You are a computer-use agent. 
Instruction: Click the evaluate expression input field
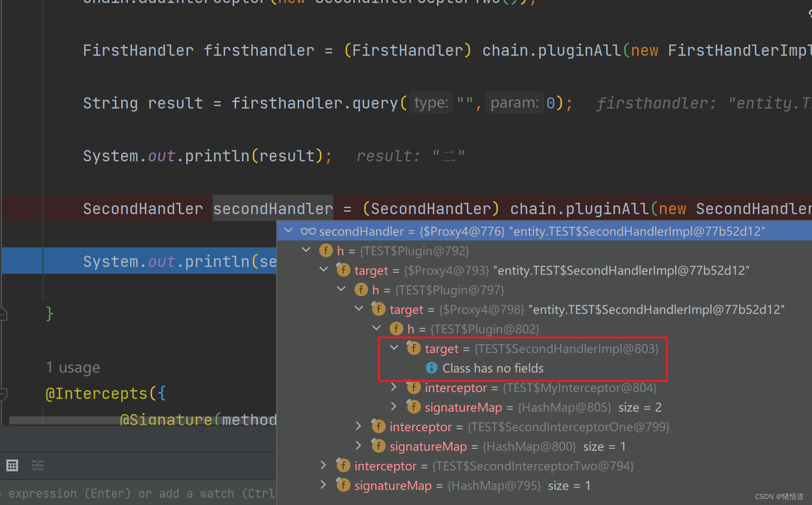138,493
